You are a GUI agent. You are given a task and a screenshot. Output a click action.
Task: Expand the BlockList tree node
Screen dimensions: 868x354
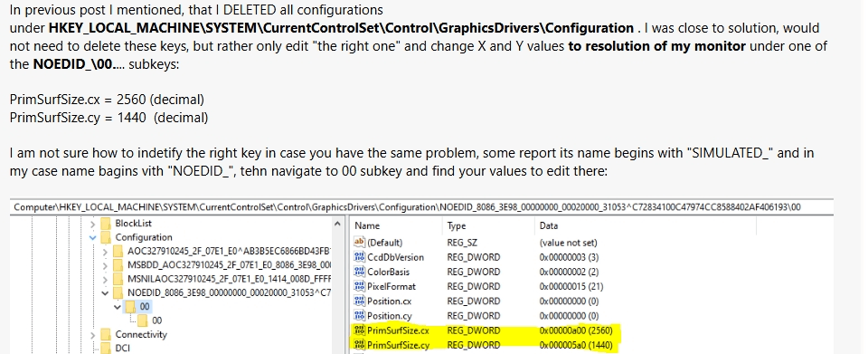(x=92, y=224)
